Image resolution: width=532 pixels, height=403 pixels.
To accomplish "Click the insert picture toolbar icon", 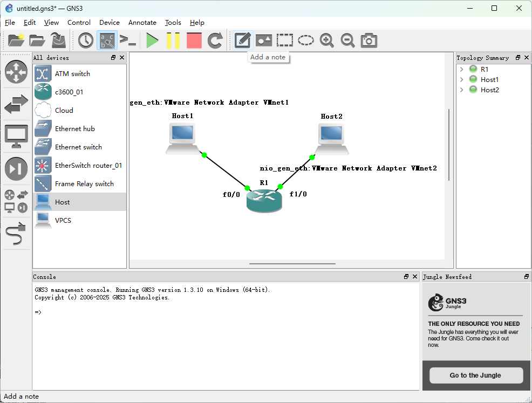I will click(x=264, y=40).
